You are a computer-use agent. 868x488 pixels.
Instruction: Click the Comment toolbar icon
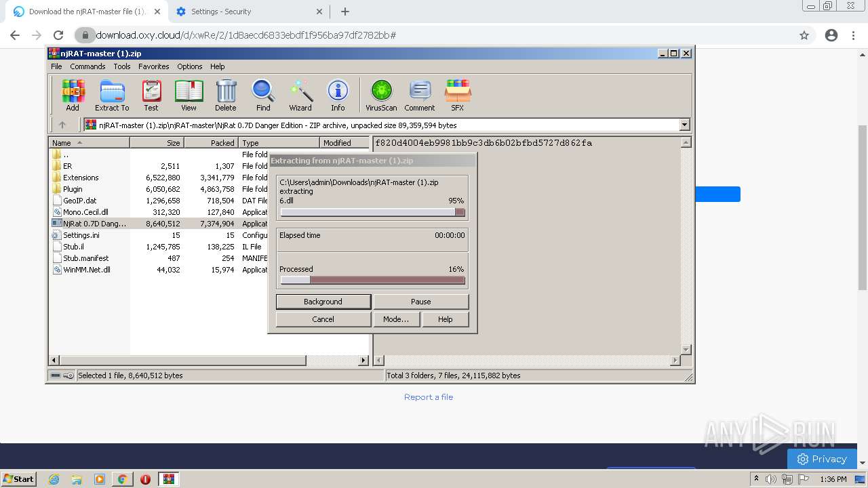coord(420,95)
